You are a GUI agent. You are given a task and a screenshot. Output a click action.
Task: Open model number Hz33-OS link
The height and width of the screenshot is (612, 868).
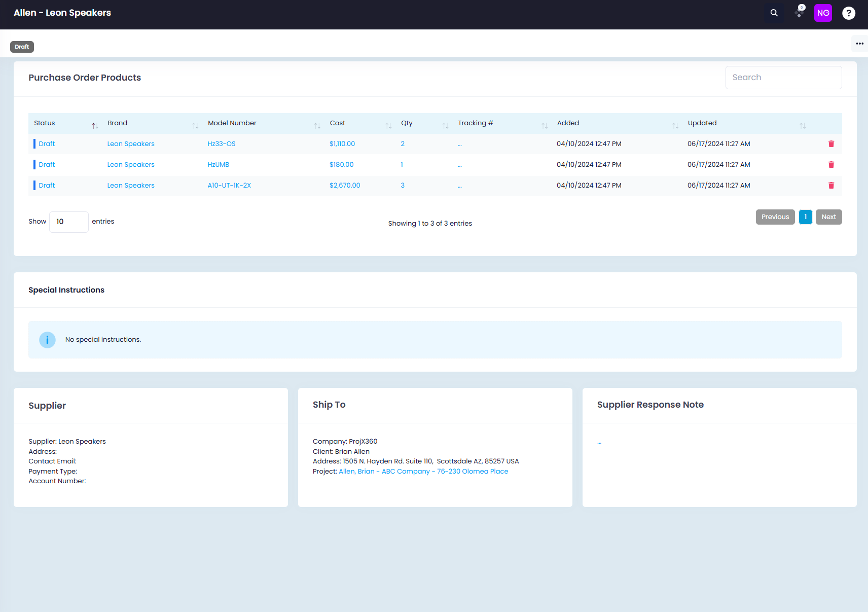222,144
